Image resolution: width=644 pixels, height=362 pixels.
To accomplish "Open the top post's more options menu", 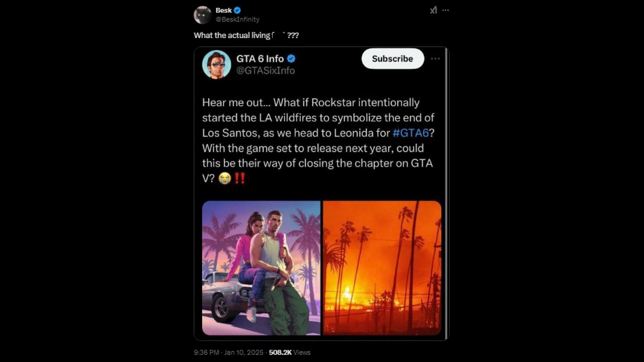I will pyautogui.click(x=445, y=10).
